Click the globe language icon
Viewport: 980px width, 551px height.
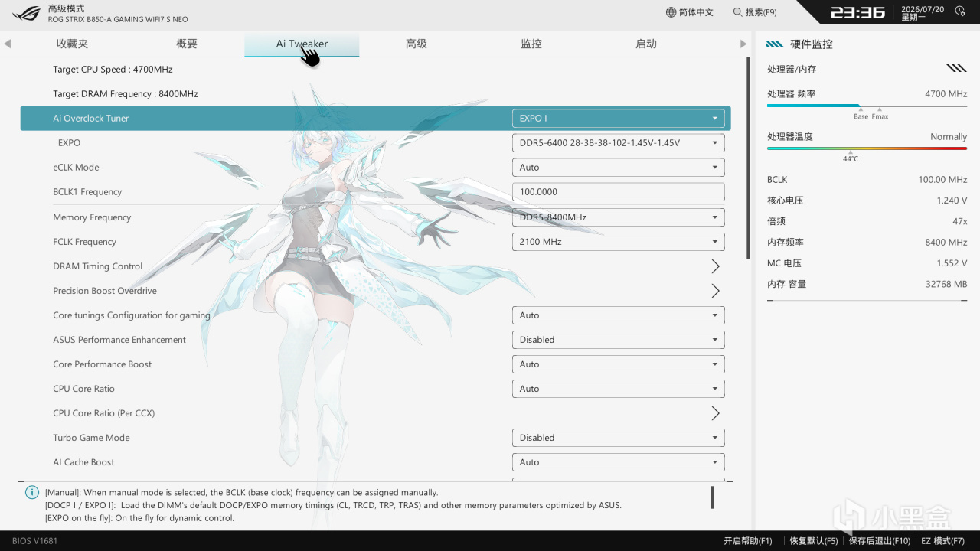click(671, 12)
